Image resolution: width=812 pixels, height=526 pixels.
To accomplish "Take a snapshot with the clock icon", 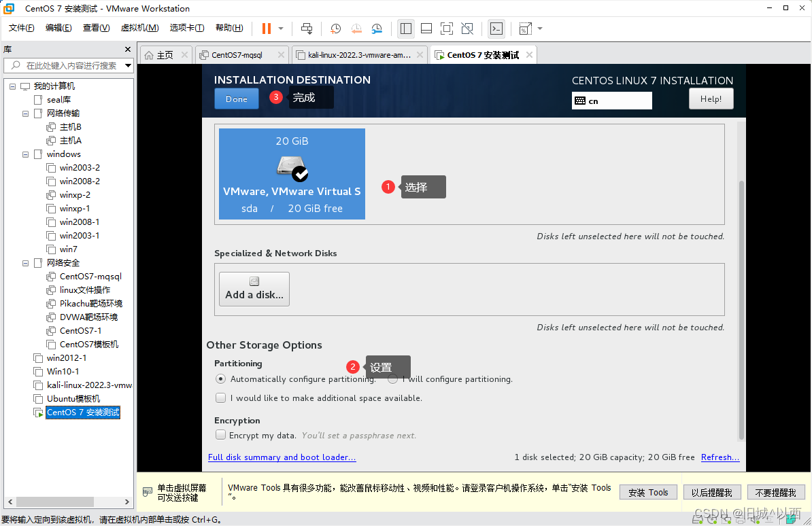I will (335, 29).
